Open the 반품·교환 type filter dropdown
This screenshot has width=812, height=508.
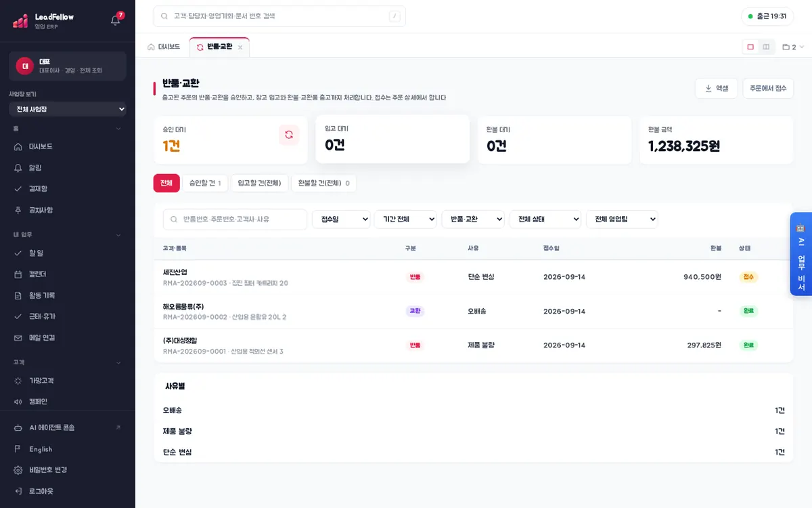click(x=473, y=219)
